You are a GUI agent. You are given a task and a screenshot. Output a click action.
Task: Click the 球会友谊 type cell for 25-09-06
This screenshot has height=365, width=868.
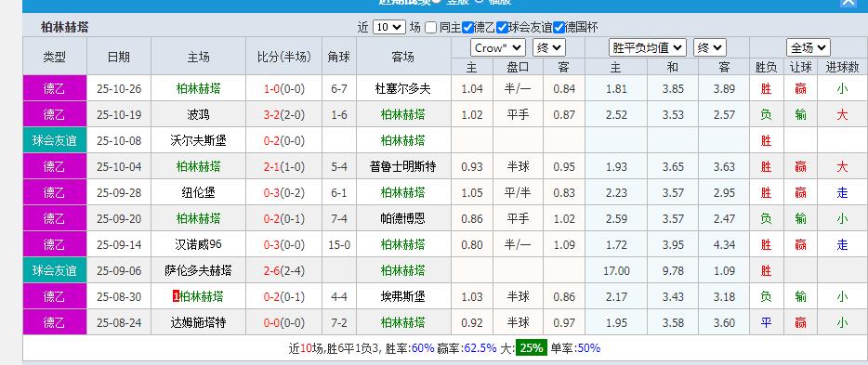coord(54,270)
